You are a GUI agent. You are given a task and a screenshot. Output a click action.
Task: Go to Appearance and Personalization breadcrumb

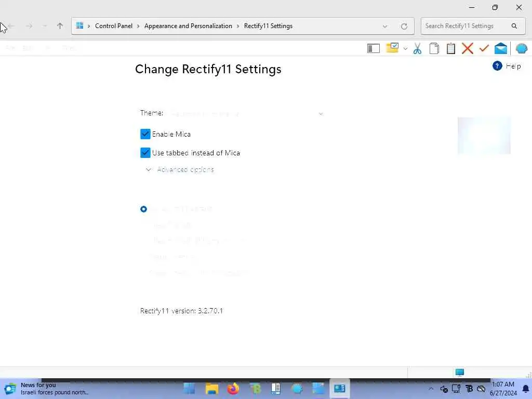pyautogui.click(x=188, y=26)
